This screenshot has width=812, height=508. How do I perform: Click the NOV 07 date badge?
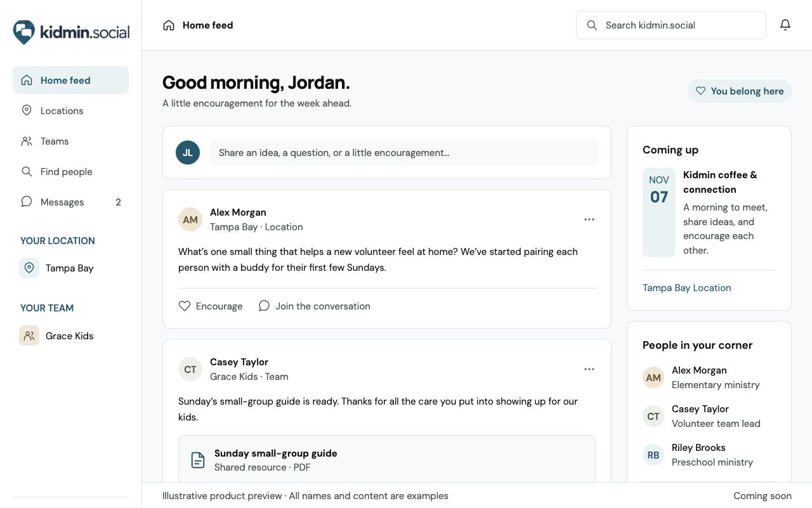pos(659,212)
